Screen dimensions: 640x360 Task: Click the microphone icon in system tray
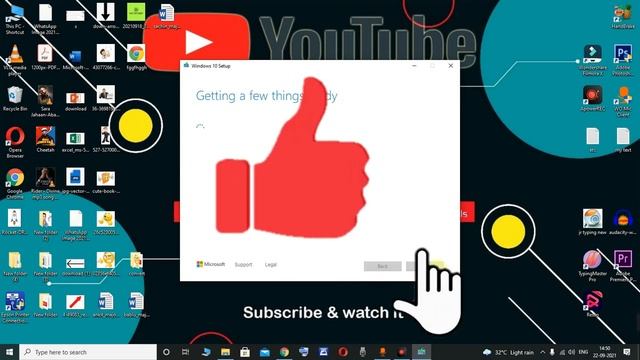click(552, 352)
